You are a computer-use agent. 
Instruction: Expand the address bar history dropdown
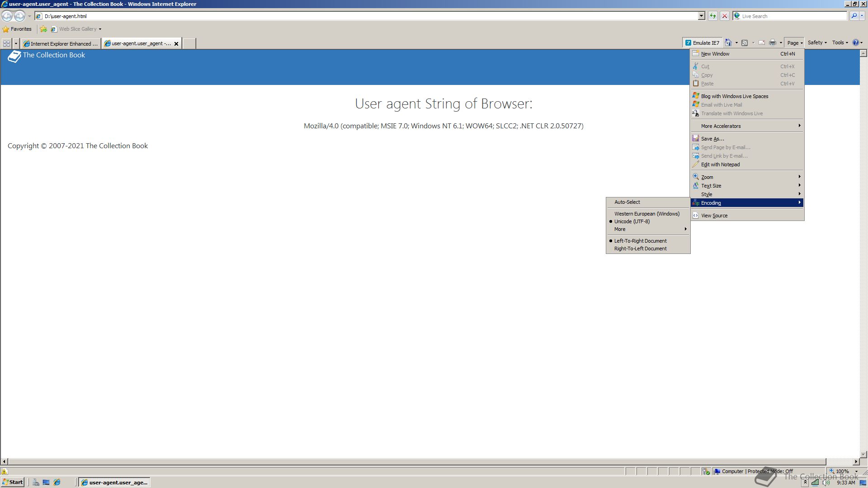(702, 16)
